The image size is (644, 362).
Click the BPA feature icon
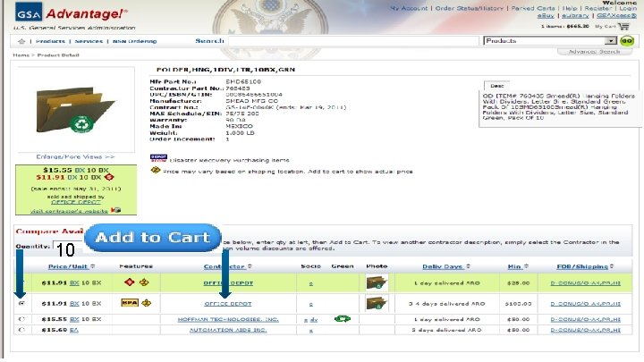tap(130, 303)
